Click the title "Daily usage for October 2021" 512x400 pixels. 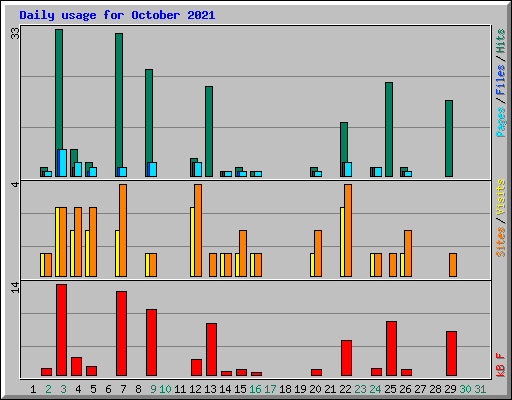coord(117,15)
